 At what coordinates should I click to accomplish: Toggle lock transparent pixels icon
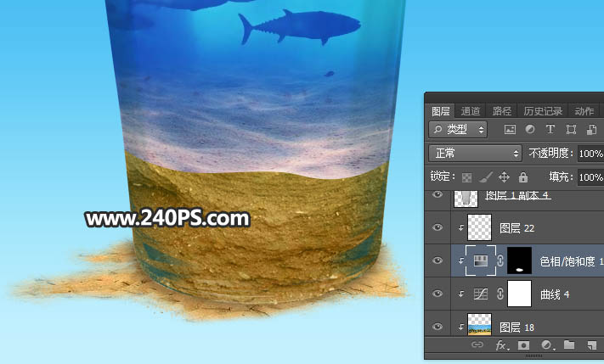[x=466, y=177]
